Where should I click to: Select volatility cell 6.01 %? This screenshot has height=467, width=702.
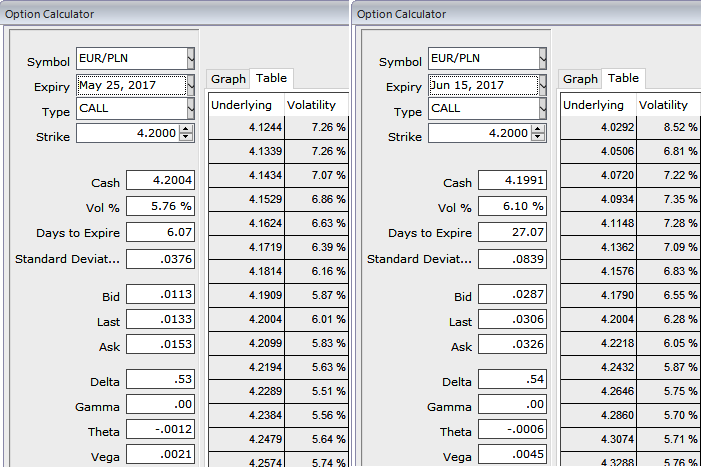click(317, 319)
